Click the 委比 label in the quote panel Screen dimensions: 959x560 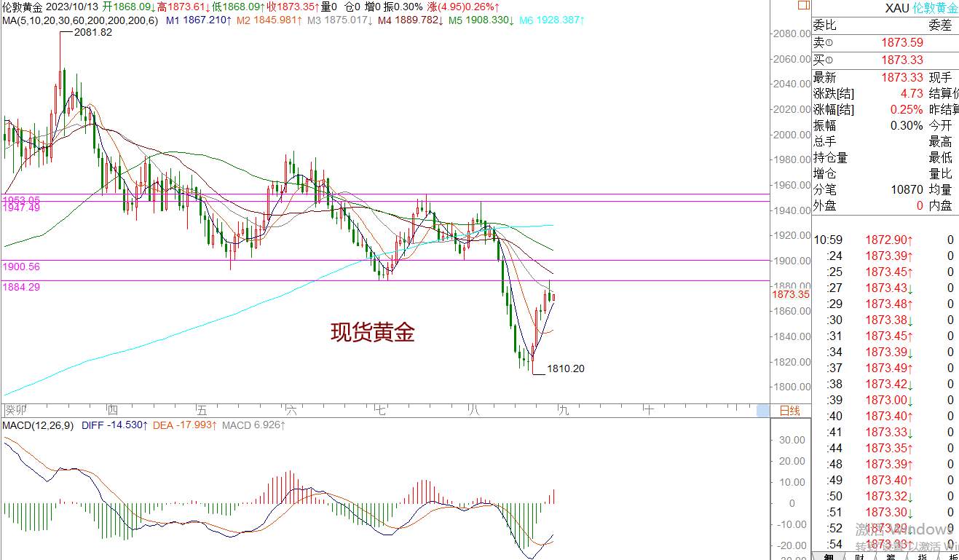(x=825, y=25)
